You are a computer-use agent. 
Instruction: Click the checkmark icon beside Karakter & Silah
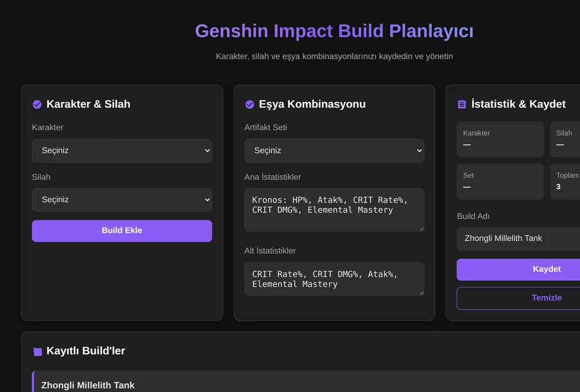coord(37,104)
